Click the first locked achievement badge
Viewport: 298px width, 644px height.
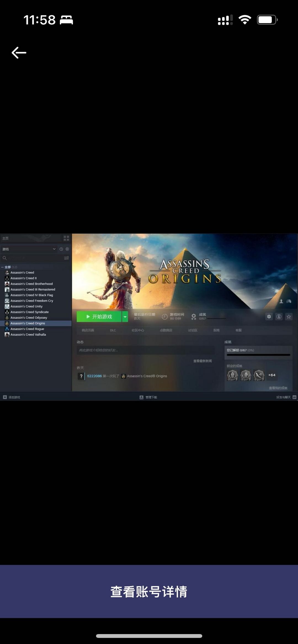[232, 375]
